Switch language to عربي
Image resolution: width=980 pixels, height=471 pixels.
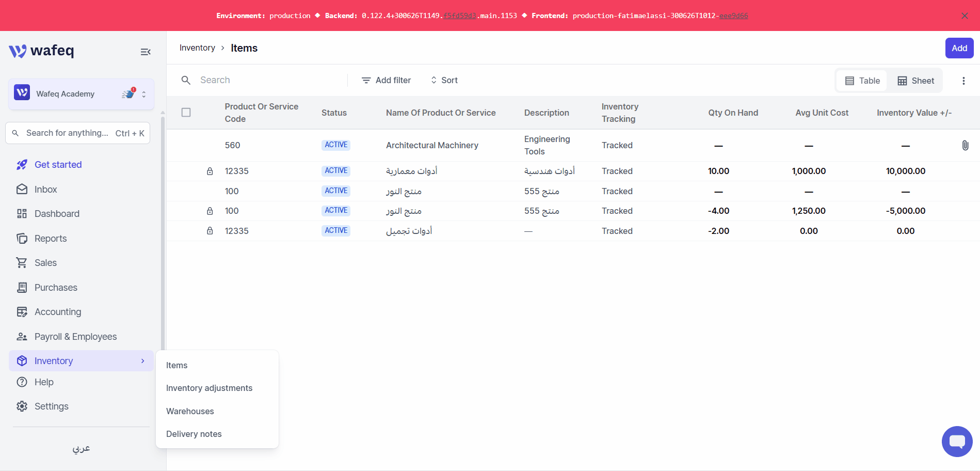coord(81,449)
